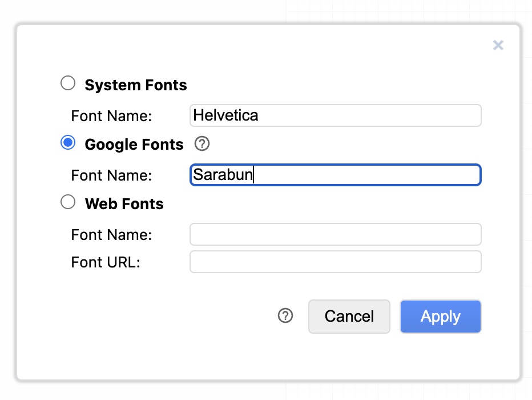The height and width of the screenshot is (400, 532).
Task: Click the Font URL input box
Action: click(335, 262)
